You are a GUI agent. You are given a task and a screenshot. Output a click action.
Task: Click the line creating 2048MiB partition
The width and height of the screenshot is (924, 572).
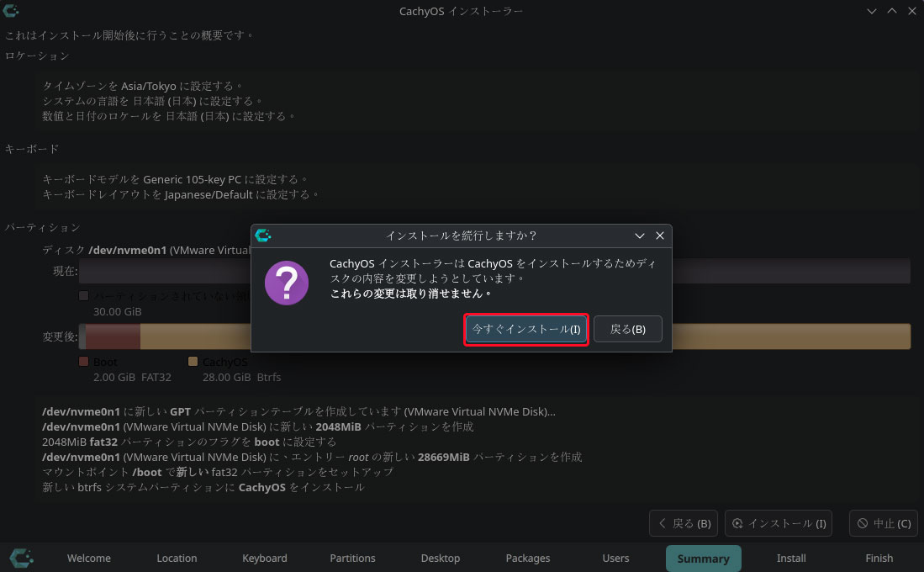click(x=257, y=427)
